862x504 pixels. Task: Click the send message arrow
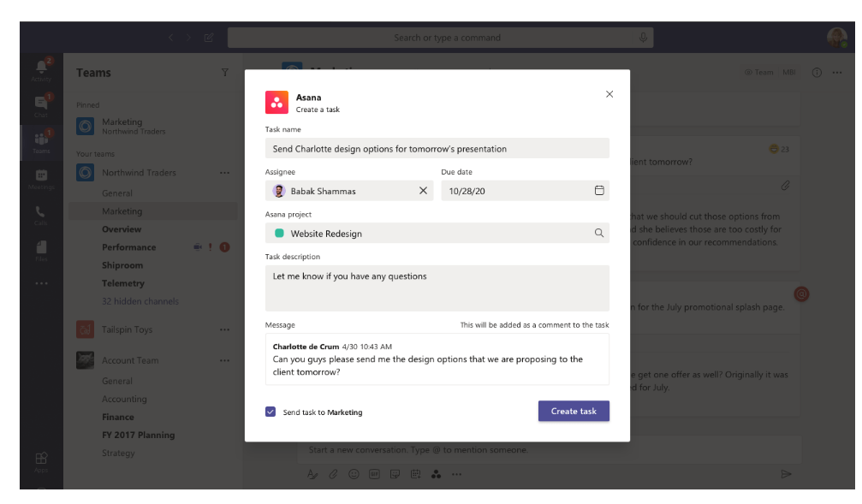coord(786,474)
